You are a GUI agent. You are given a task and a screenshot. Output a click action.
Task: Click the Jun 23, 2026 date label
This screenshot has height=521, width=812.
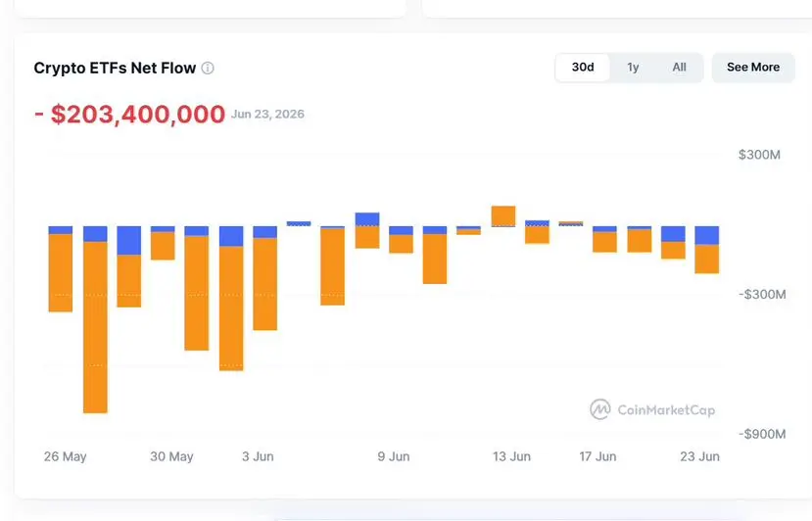[x=267, y=114]
